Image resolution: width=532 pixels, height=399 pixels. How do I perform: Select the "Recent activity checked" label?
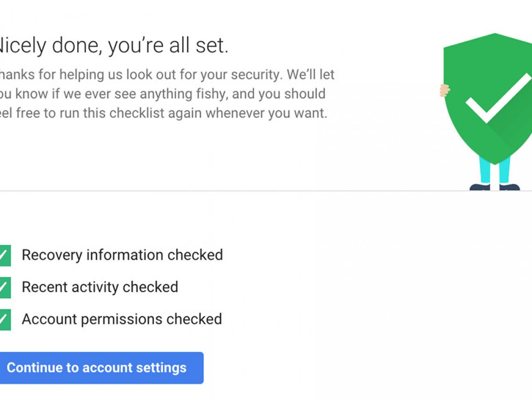point(100,287)
